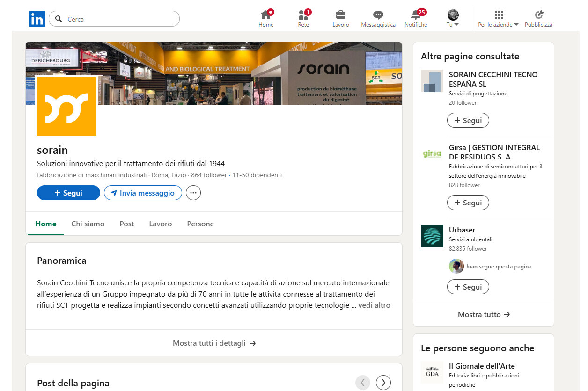Viewport: 588px width, 391px height.
Task: Click Juan segue questa pagina text
Action: [x=499, y=267]
